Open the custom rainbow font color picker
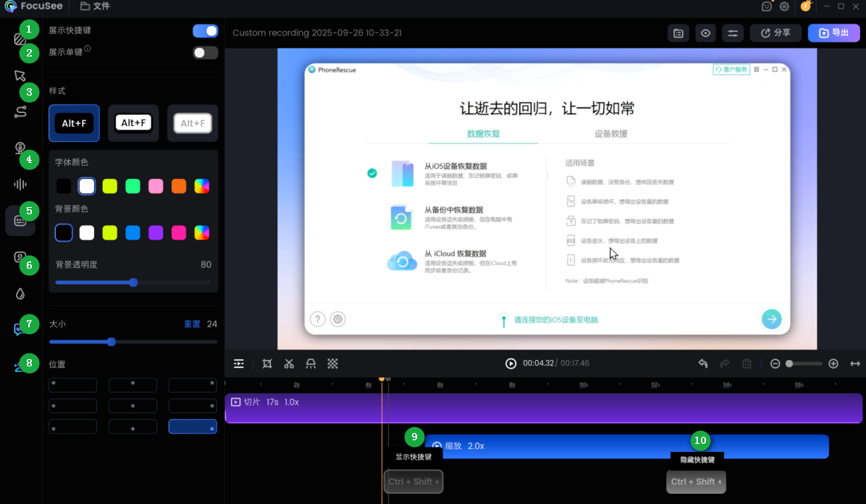The image size is (866, 504). pos(202,186)
